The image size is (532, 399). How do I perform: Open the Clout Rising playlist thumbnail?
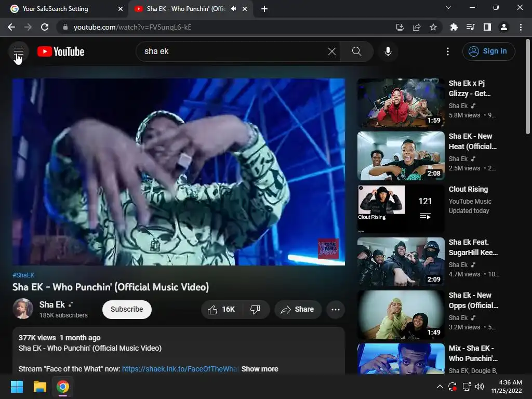(401, 209)
